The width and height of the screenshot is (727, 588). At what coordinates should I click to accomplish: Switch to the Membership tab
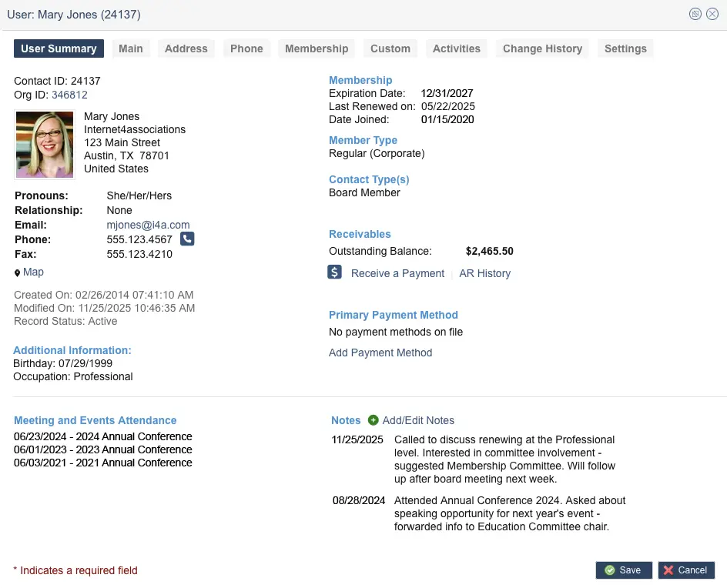click(317, 48)
